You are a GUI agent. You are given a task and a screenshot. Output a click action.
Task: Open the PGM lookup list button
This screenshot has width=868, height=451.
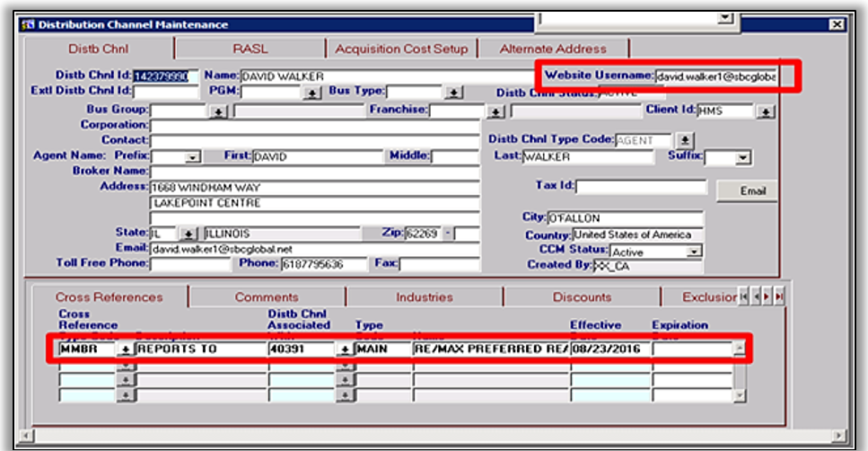click(311, 93)
